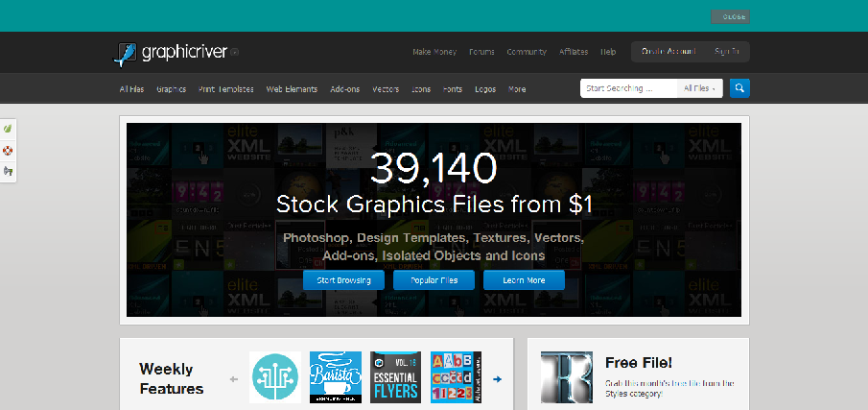Open the Graphics category menu
The height and width of the screenshot is (410, 868).
click(x=171, y=88)
